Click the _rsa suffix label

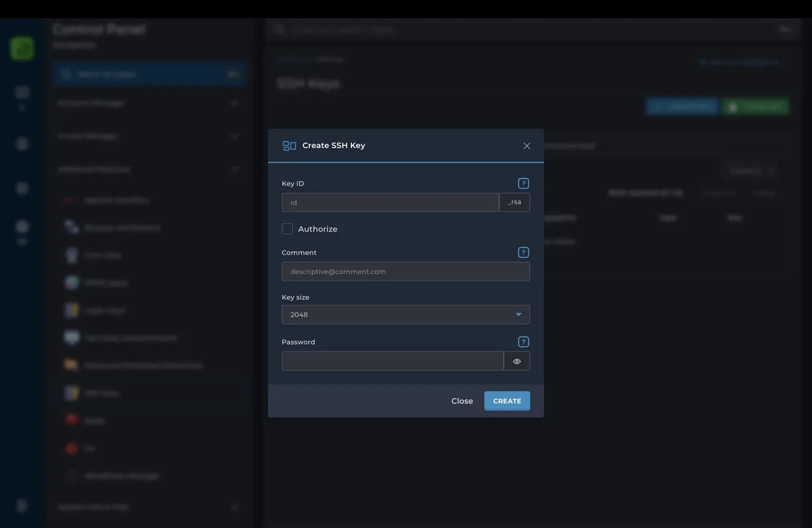point(514,203)
